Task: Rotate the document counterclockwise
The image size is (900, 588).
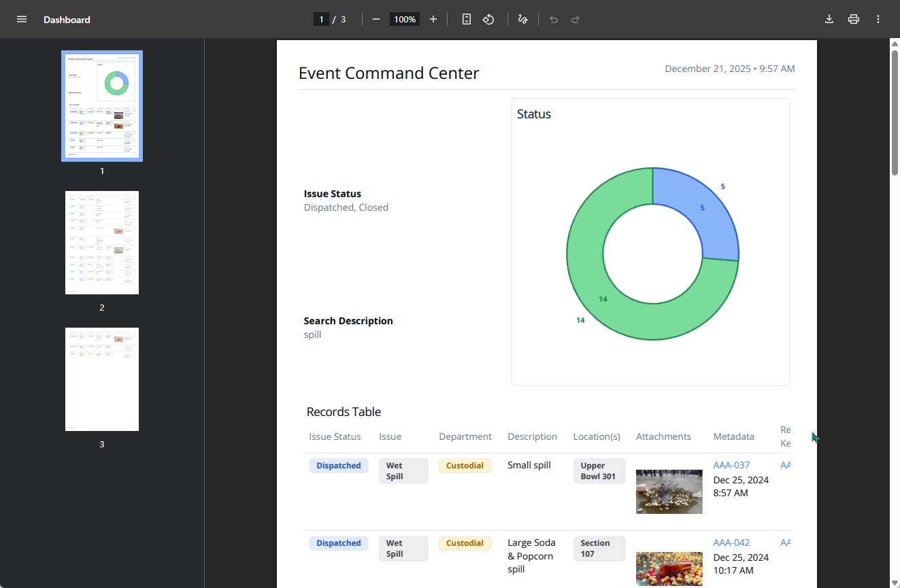Action: click(488, 19)
